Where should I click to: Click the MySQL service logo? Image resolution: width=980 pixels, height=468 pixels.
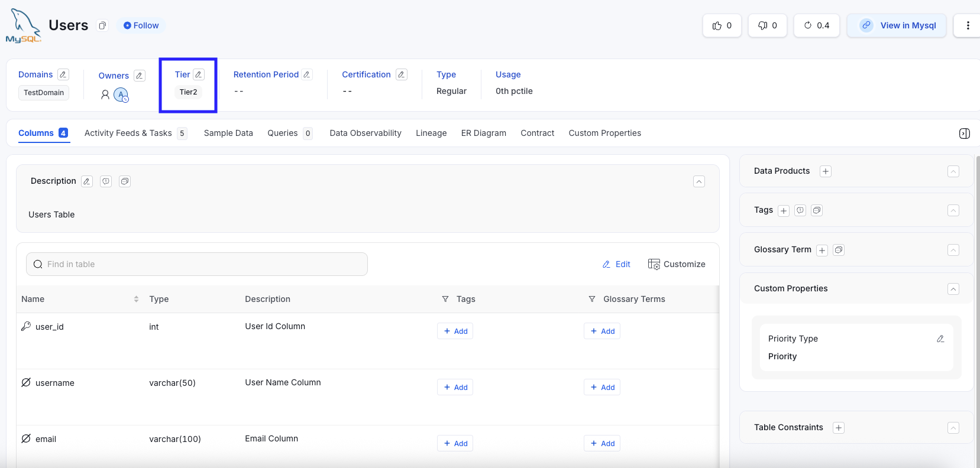click(x=23, y=26)
